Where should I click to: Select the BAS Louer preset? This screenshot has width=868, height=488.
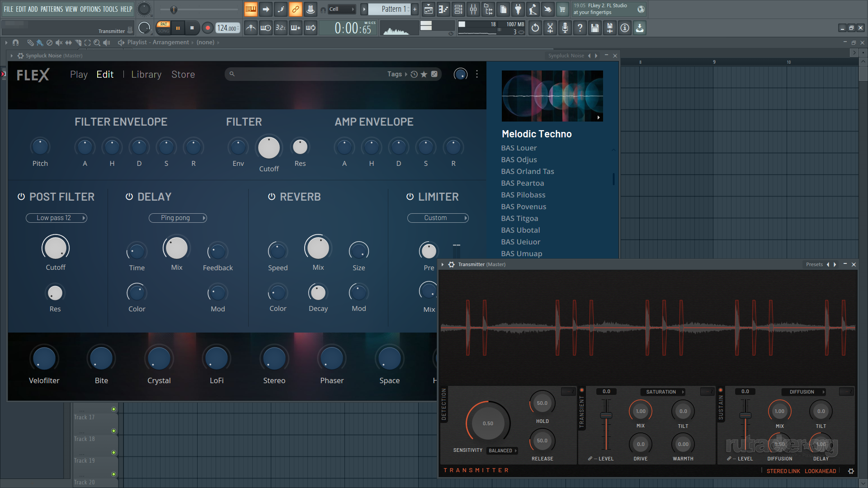pos(519,148)
